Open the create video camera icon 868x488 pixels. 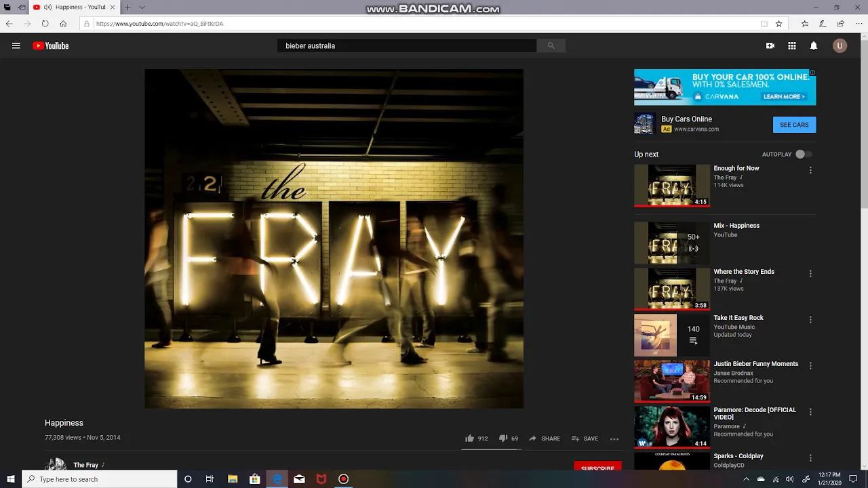(x=770, y=46)
